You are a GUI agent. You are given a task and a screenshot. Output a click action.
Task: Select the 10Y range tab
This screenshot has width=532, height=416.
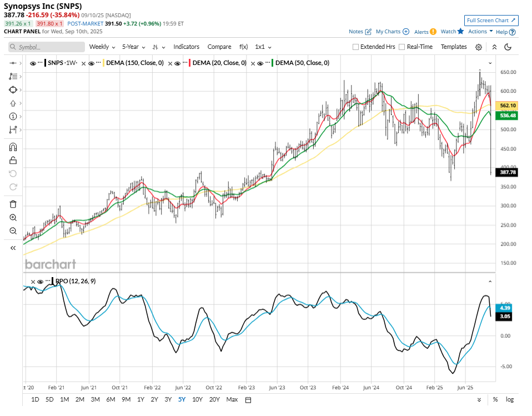tap(197, 400)
